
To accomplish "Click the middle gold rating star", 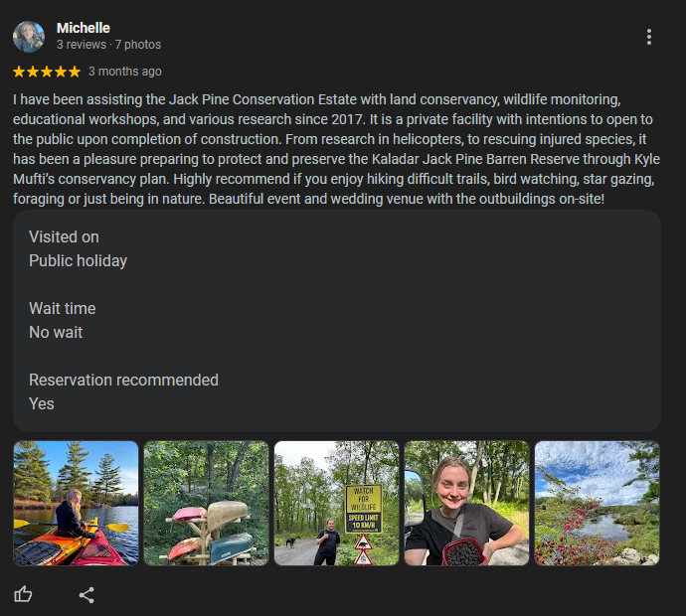I will point(47,72).
